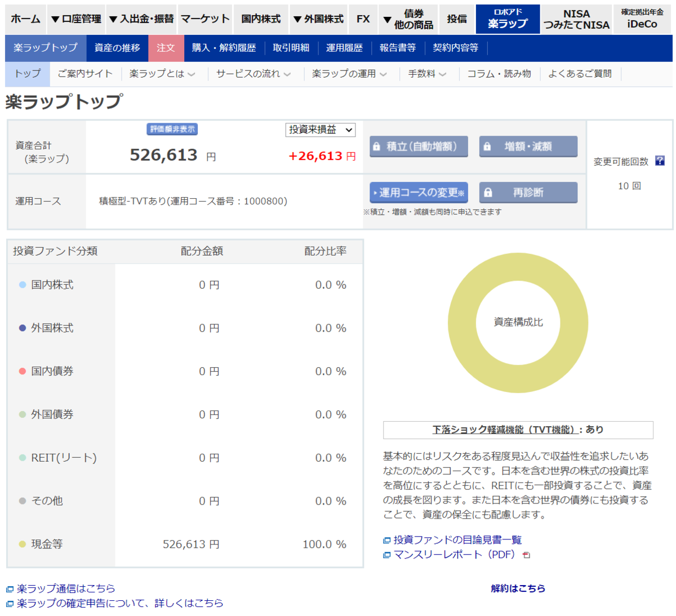Toggle the 評価額非表示 badge

(x=172, y=130)
